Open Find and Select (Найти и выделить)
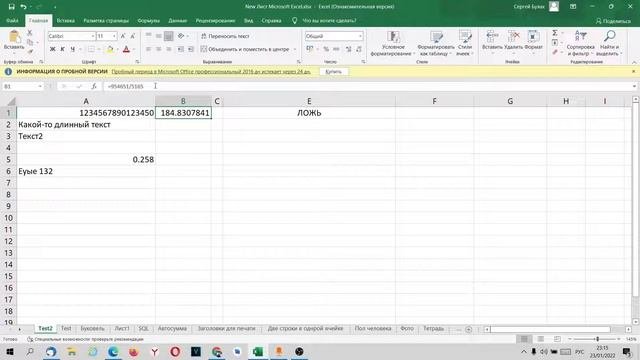The height and width of the screenshot is (360, 640). [x=609, y=43]
